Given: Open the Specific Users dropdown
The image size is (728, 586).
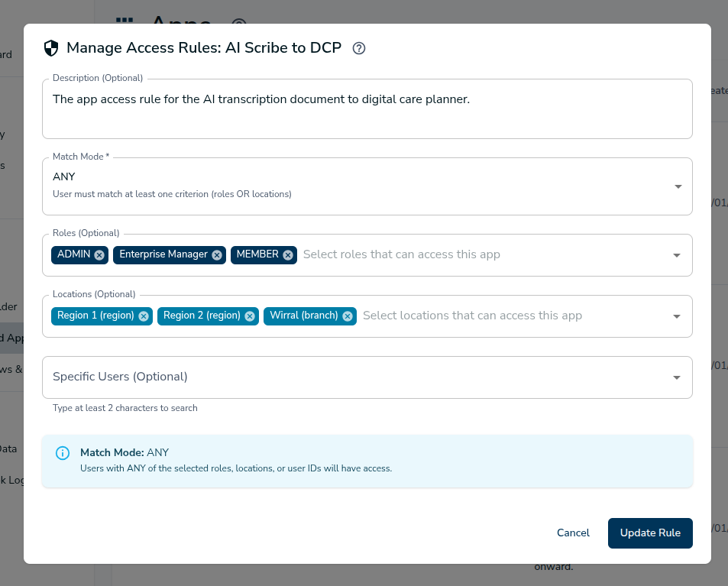Looking at the screenshot, I should click(677, 377).
